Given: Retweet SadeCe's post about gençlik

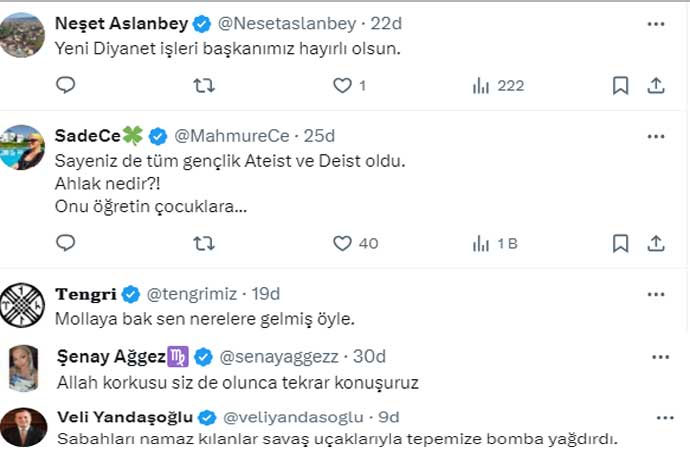Looking at the screenshot, I should pyautogui.click(x=203, y=243).
